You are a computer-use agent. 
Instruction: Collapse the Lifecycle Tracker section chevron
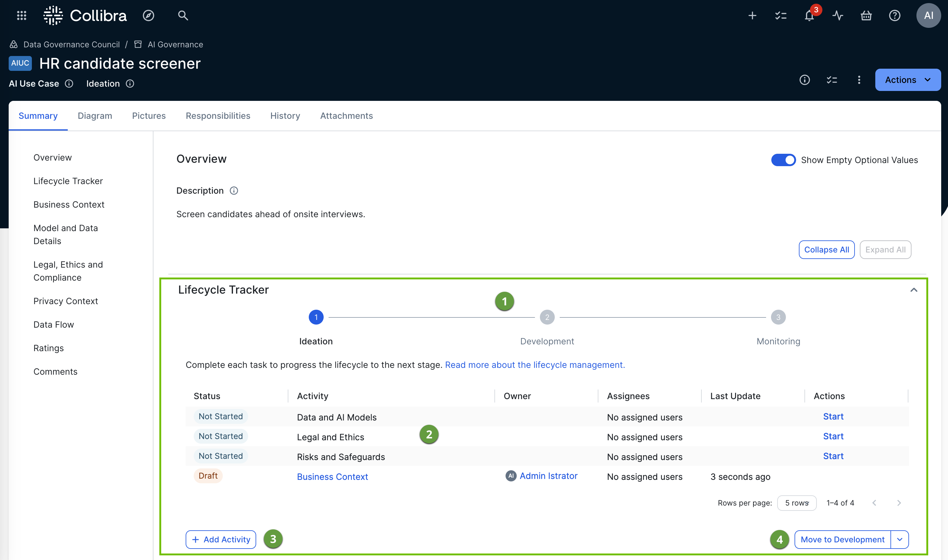tap(914, 290)
